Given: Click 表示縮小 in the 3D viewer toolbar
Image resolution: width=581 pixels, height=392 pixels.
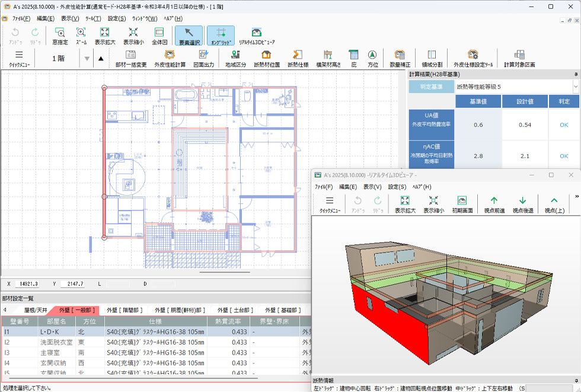Looking at the screenshot, I should pyautogui.click(x=433, y=205).
